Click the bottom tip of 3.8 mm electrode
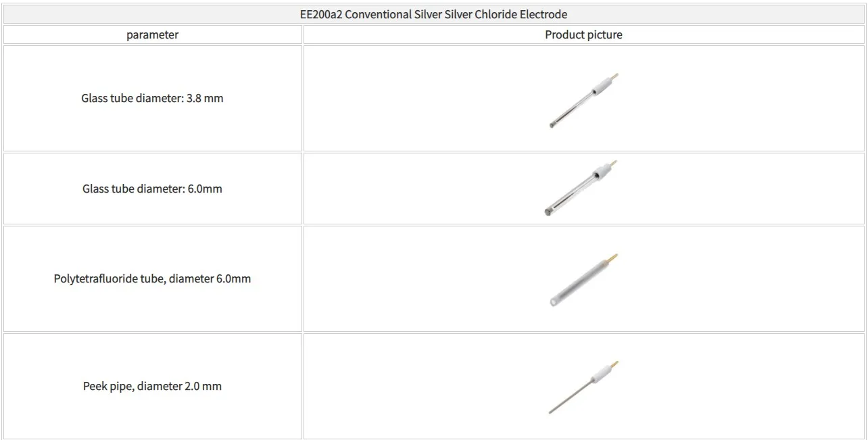The height and width of the screenshot is (440, 868). coord(552,125)
